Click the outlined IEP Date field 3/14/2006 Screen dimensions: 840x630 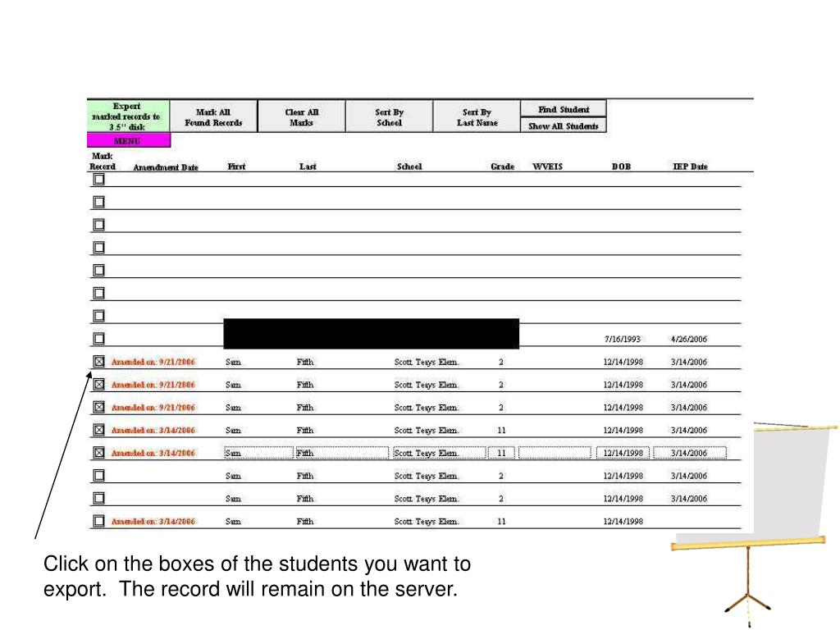(690, 453)
